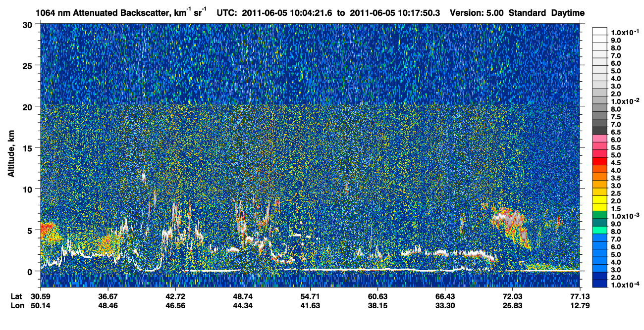Click latitude value '72.03'

click(512, 296)
